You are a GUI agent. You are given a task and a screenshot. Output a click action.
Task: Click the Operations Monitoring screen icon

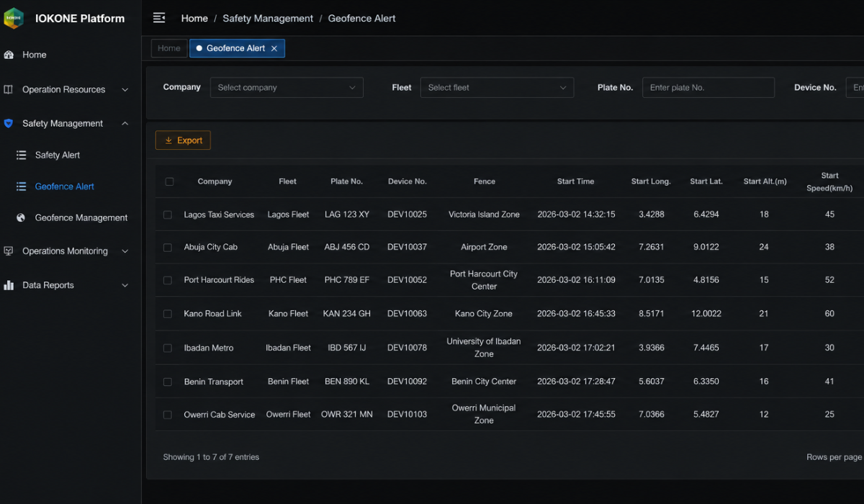tap(9, 251)
